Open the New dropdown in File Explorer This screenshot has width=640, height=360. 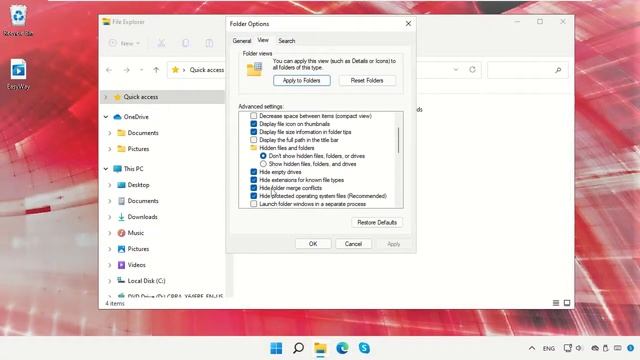point(125,43)
